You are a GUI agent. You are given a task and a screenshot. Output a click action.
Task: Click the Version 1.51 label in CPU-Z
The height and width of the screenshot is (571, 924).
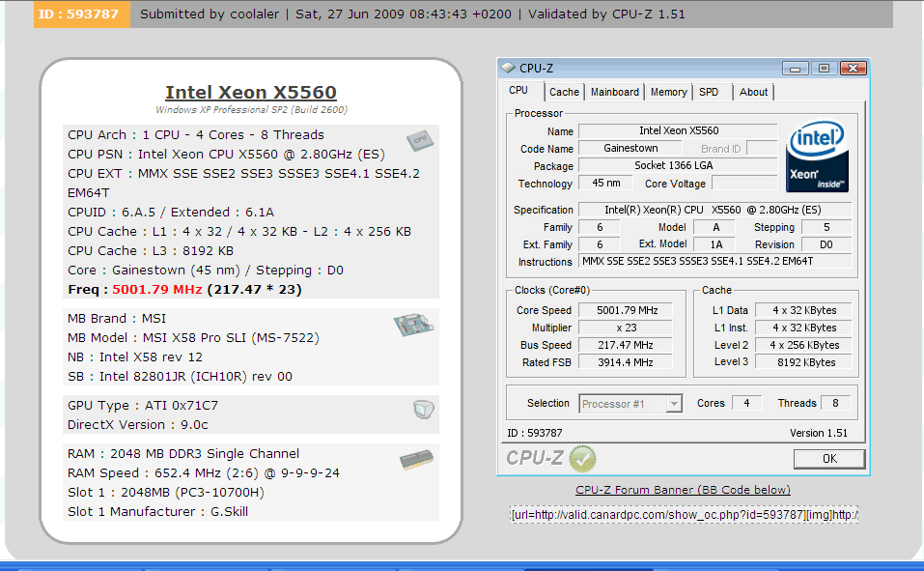tap(819, 433)
